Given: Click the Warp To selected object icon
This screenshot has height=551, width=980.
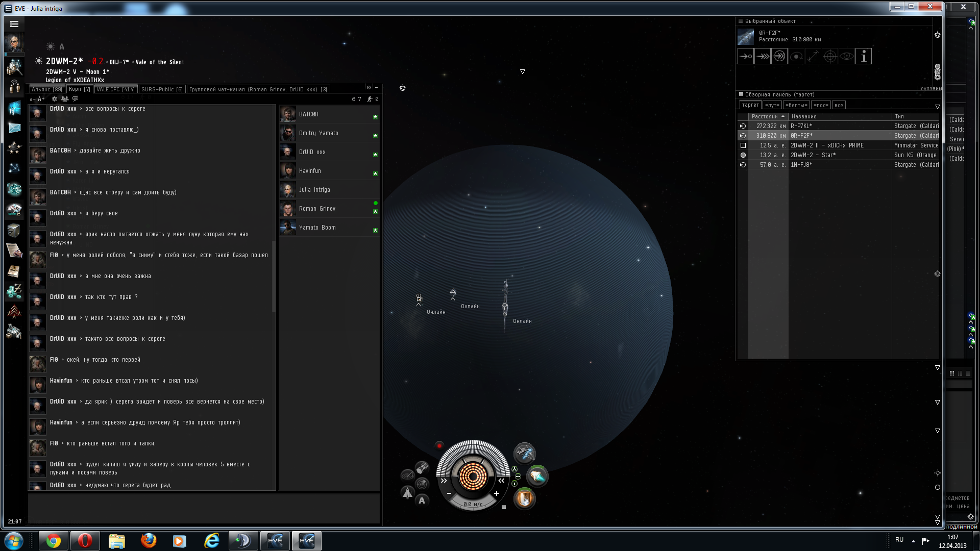Looking at the screenshot, I should point(763,57).
